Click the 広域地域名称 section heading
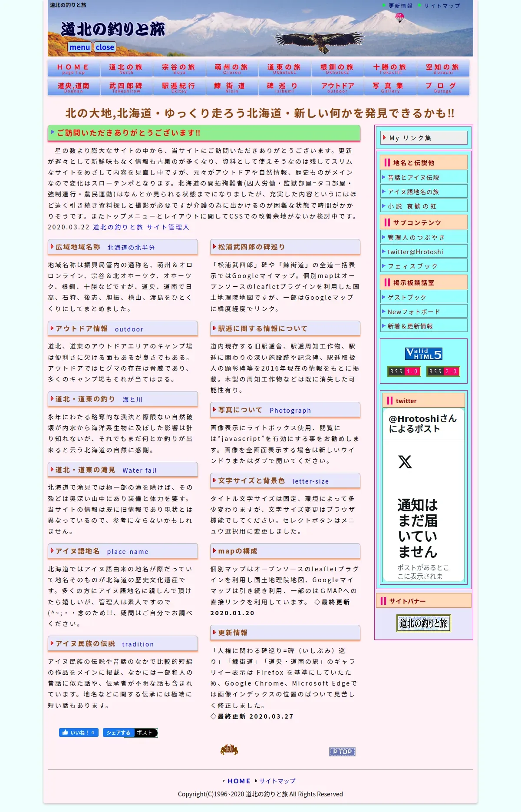 pos(123,247)
